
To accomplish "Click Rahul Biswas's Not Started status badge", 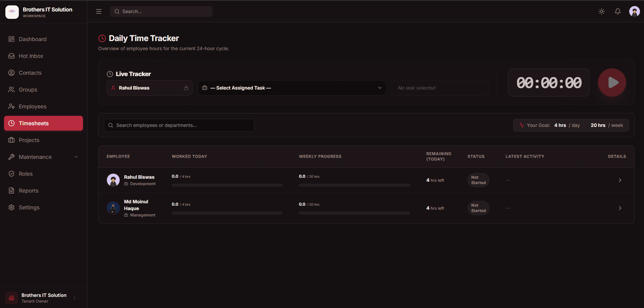I will pyautogui.click(x=478, y=180).
